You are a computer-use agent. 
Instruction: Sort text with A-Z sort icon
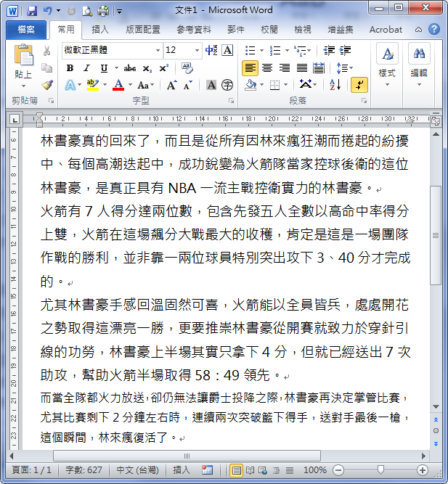click(335, 85)
